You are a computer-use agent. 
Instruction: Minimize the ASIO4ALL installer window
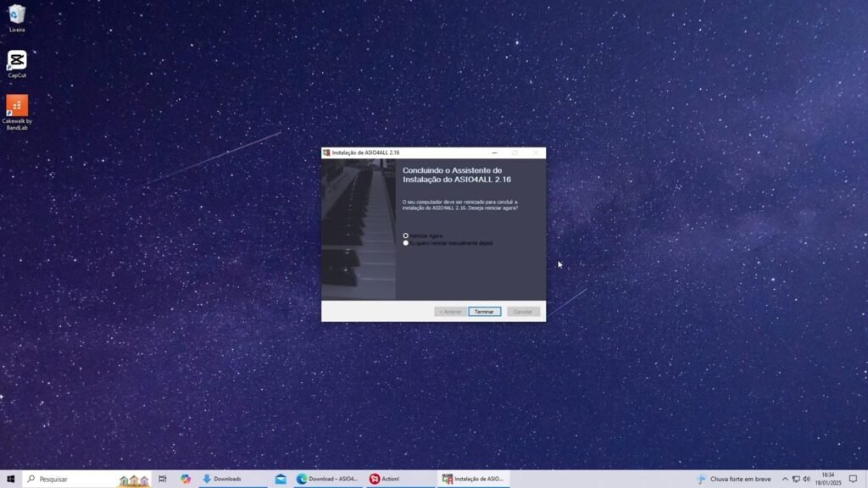494,152
